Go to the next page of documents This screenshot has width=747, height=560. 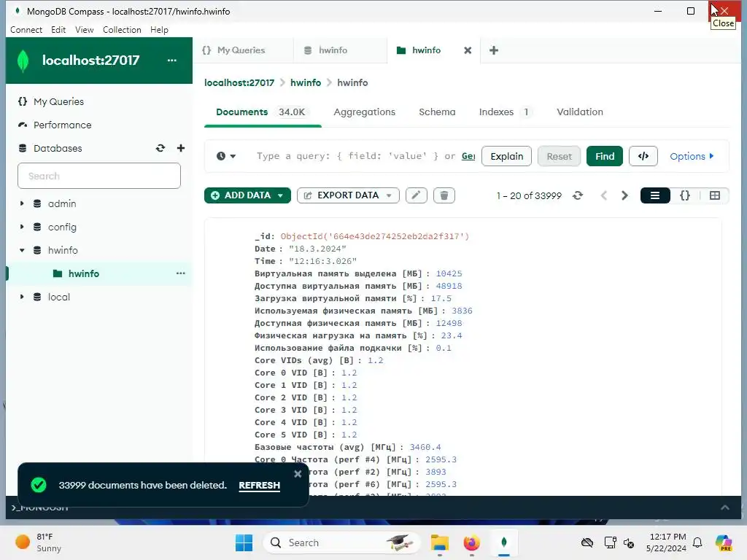(x=624, y=195)
